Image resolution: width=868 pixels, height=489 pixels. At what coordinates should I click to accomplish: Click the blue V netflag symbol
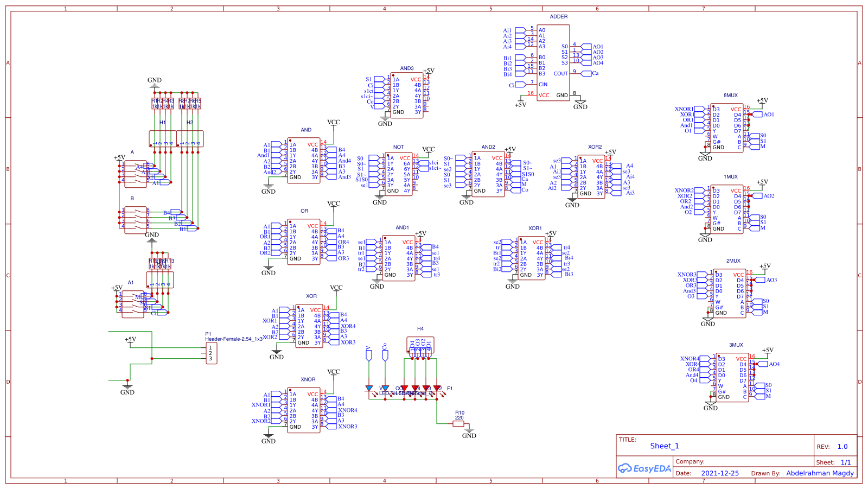pos(369,355)
